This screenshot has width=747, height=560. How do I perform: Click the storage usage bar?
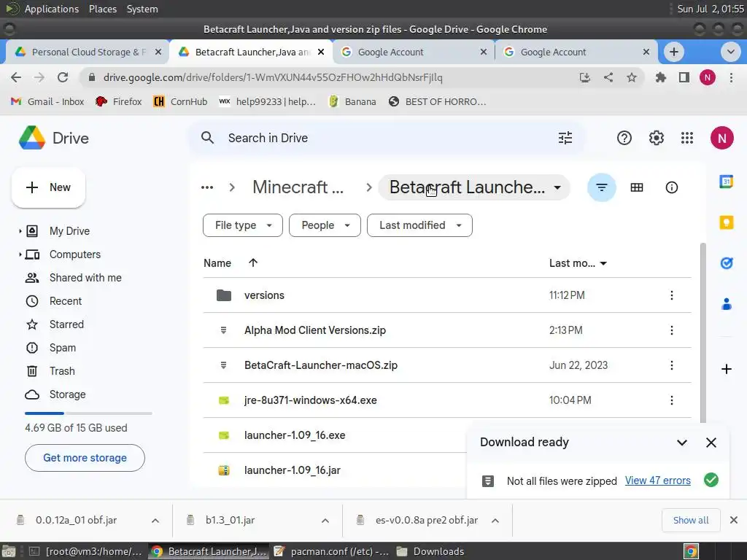[x=88, y=413]
